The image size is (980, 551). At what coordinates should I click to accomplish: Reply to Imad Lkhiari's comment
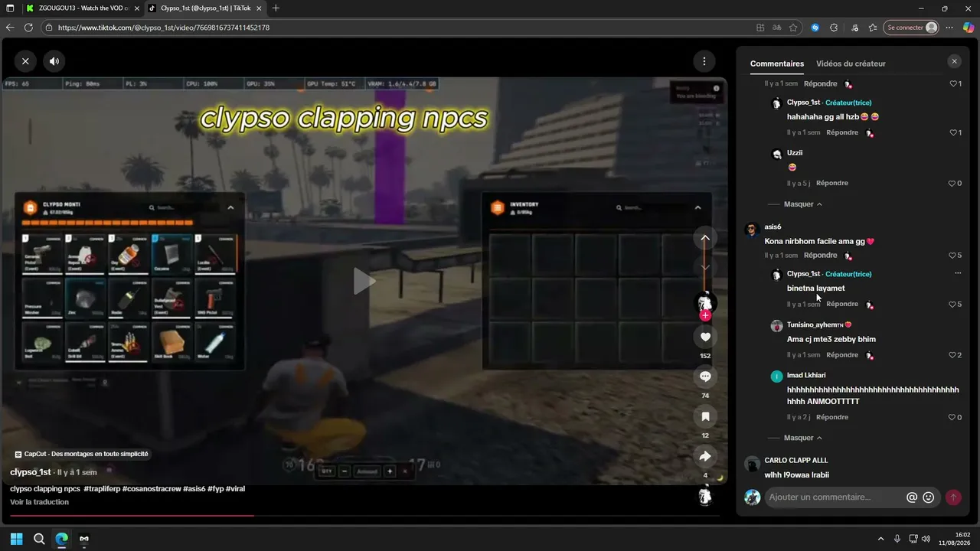[832, 417]
